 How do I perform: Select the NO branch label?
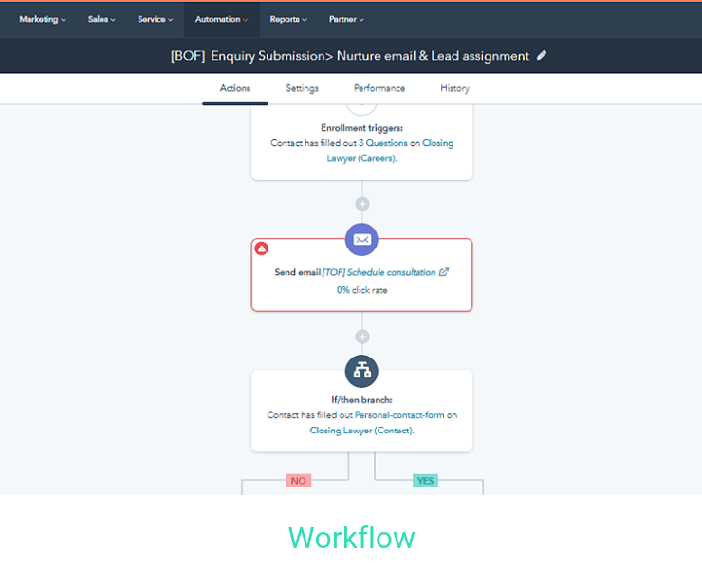coord(299,481)
